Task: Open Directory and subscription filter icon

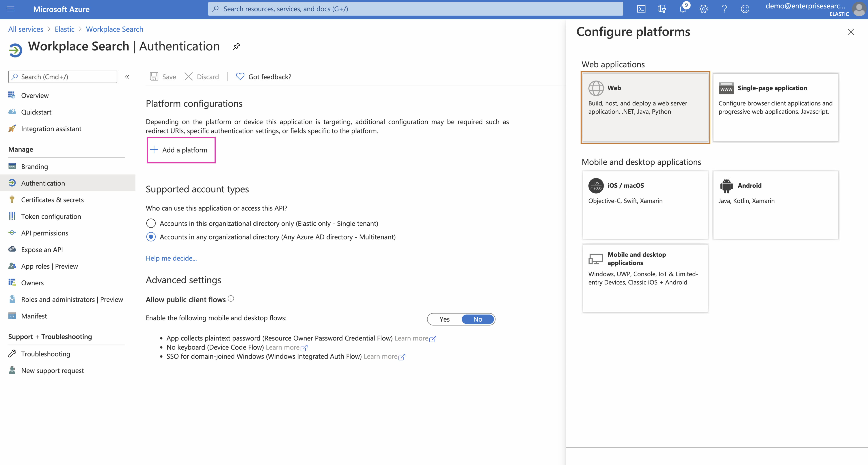Action: click(x=662, y=9)
